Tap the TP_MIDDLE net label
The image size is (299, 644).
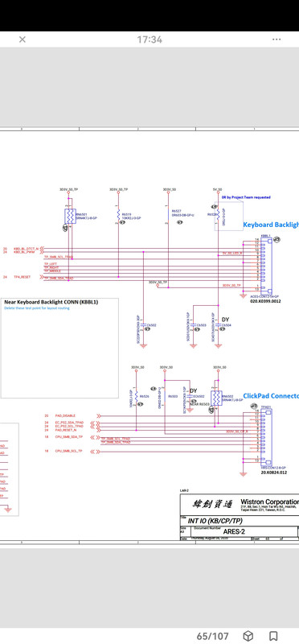pyautogui.click(x=52, y=271)
